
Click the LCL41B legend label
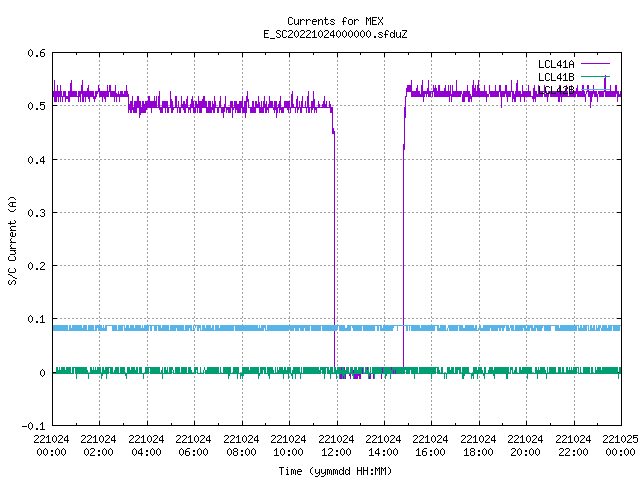click(x=556, y=77)
